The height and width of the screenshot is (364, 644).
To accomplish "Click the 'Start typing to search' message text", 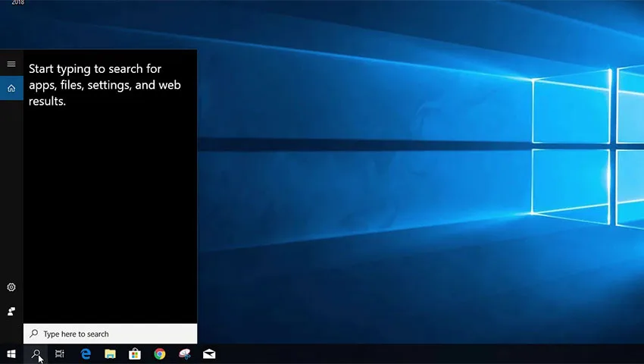I will click(105, 85).
